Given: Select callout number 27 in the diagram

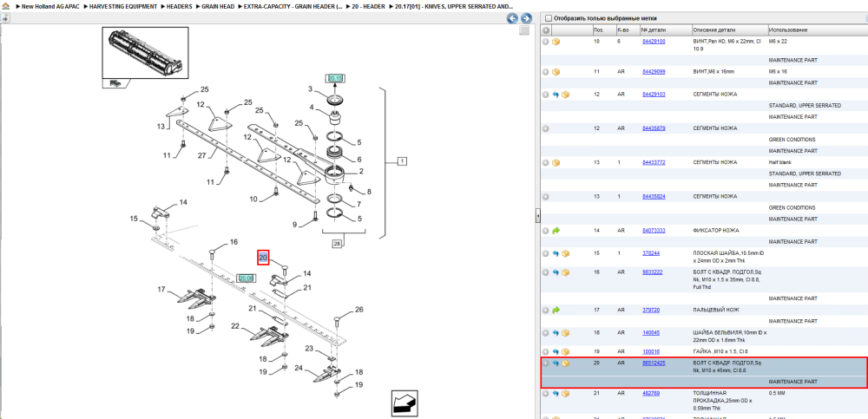Looking at the screenshot, I should [x=202, y=156].
